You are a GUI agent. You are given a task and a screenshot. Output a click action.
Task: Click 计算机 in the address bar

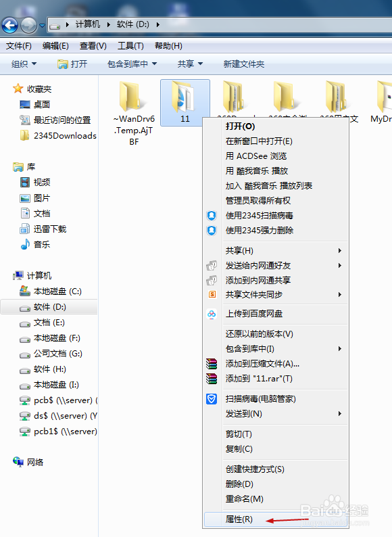[88, 24]
